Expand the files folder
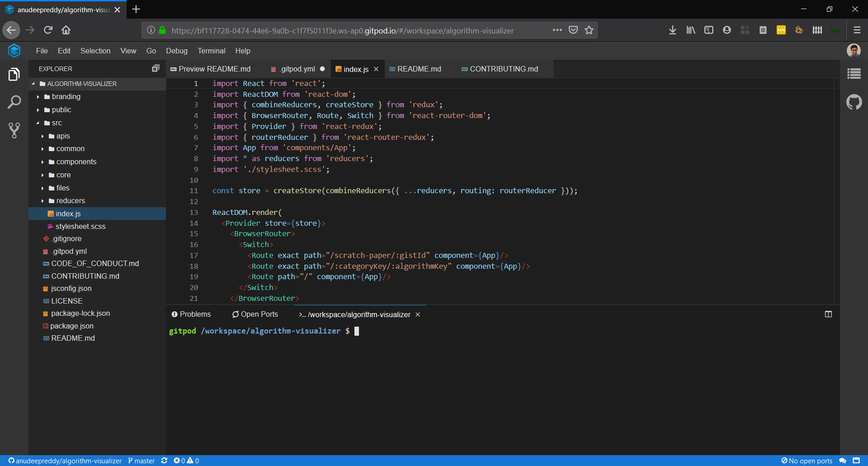Viewport: 868px width, 466px height. [42, 188]
